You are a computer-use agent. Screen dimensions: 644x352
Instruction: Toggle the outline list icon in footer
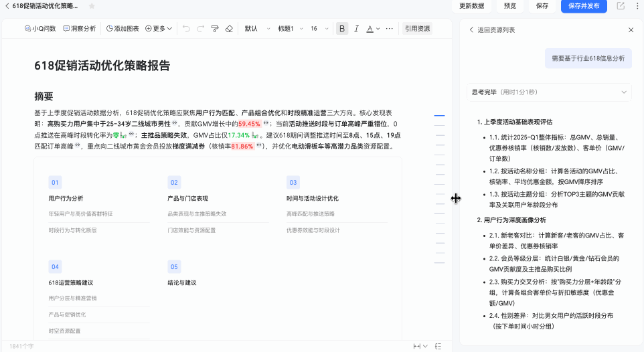coord(438,346)
